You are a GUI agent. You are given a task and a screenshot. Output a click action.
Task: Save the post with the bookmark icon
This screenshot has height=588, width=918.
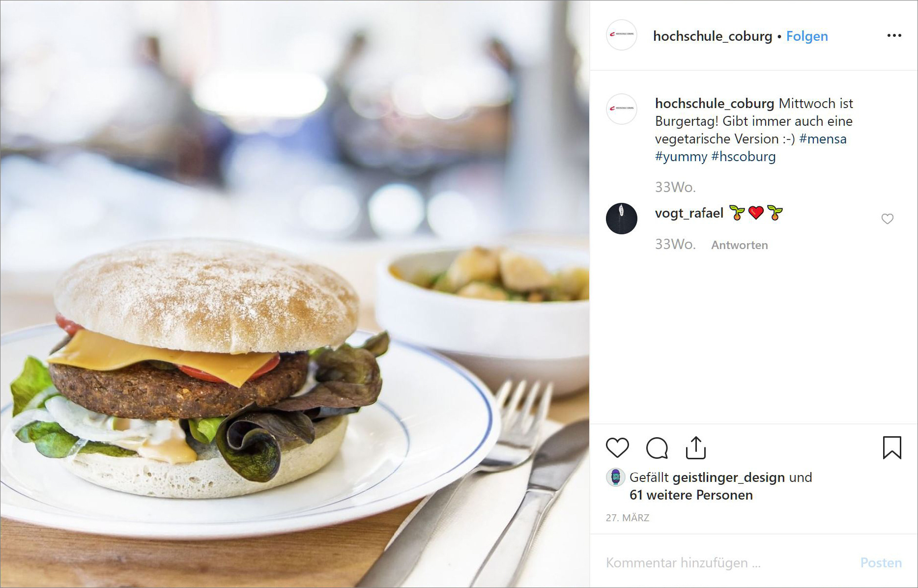(892, 448)
